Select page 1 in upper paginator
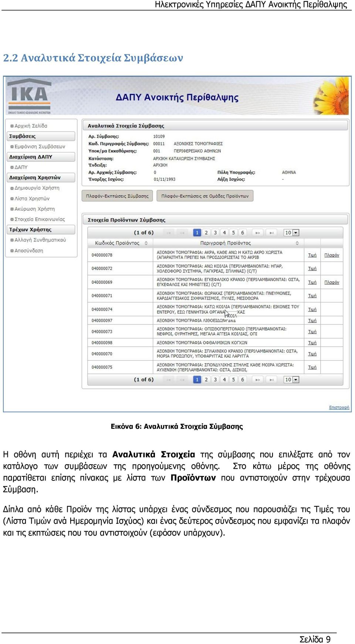Screen dimensions: 355x644 pos(197,233)
